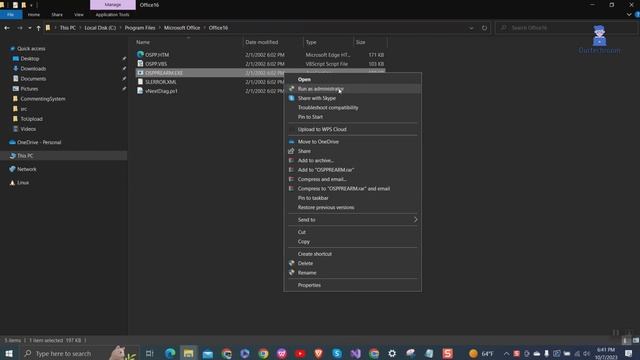
Task: Open Brave browser on the taskbar
Action: 318,353
